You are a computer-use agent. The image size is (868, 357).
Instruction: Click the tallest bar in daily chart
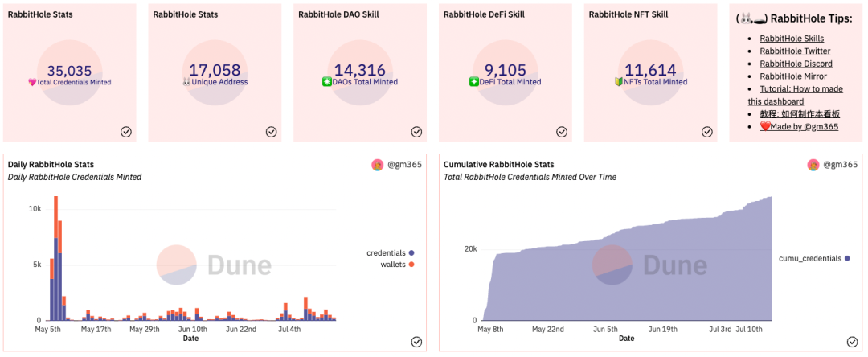click(x=56, y=258)
